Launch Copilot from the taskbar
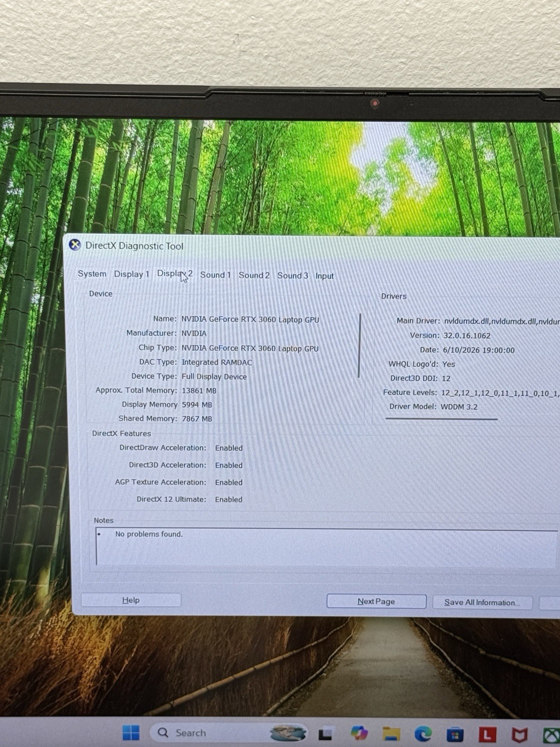Screen dimensions: 560x747 point(359,733)
